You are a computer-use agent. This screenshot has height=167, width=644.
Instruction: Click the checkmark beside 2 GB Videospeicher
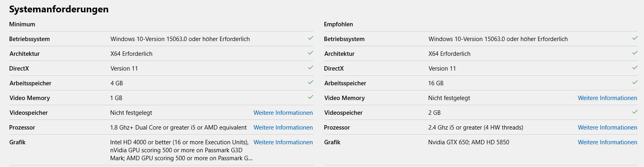(635, 112)
